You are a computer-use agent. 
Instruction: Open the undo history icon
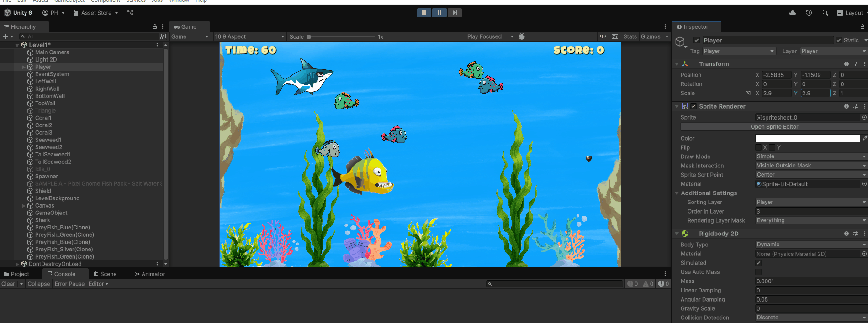coord(809,13)
